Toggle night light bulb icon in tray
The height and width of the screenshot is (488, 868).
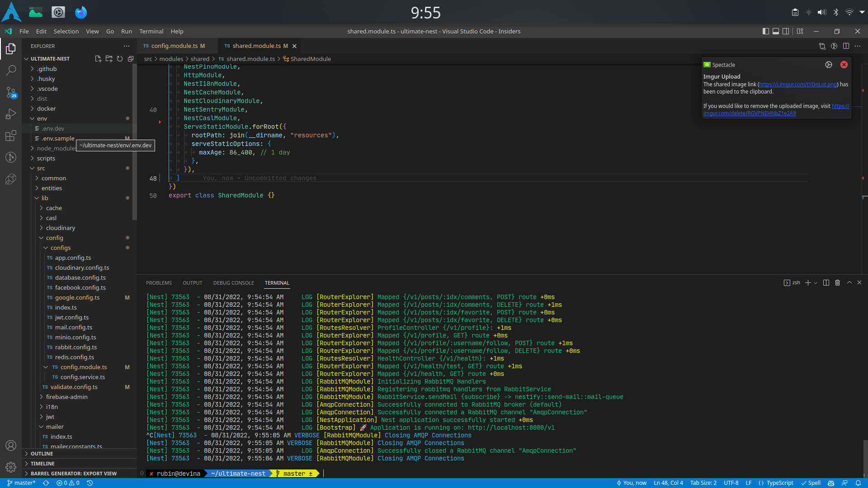tap(808, 12)
